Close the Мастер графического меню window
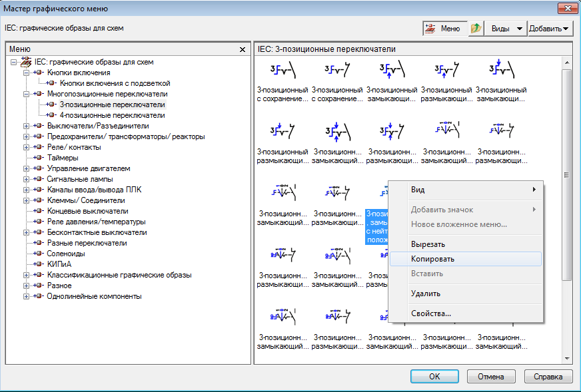581x392 pixels. coord(567,8)
